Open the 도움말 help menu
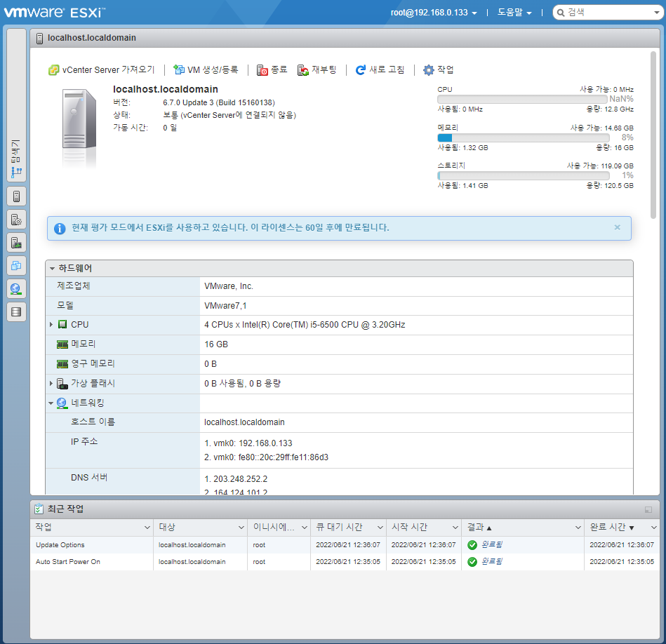Viewport: 666px width, 644px height. [514, 13]
